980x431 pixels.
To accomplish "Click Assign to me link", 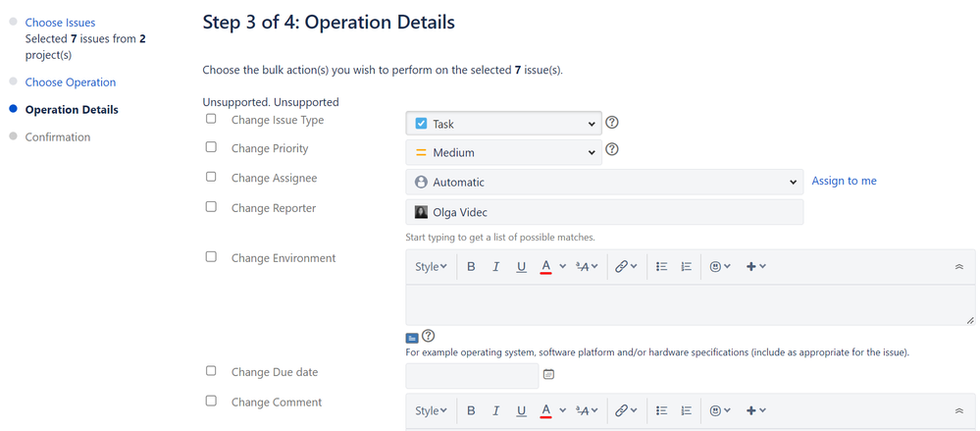I will coord(844,181).
